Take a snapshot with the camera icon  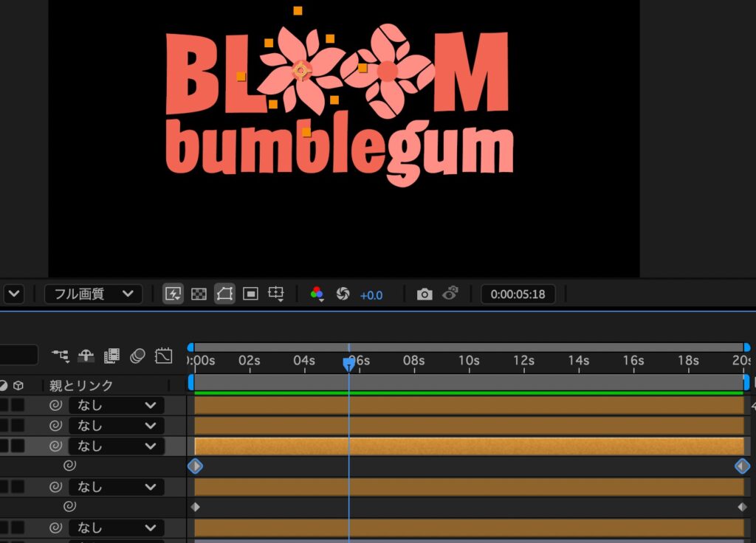click(x=425, y=294)
